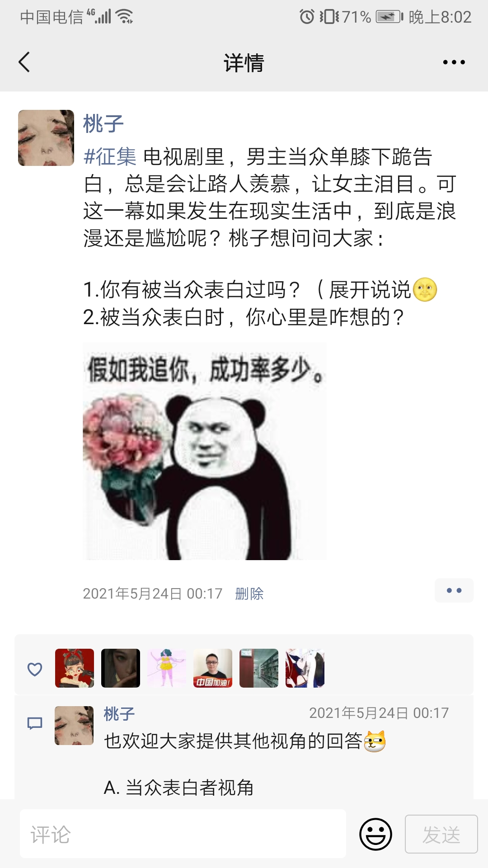Tap the back arrow in header
The width and height of the screenshot is (488, 868).
pyautogui.click(x=24, y=62)
